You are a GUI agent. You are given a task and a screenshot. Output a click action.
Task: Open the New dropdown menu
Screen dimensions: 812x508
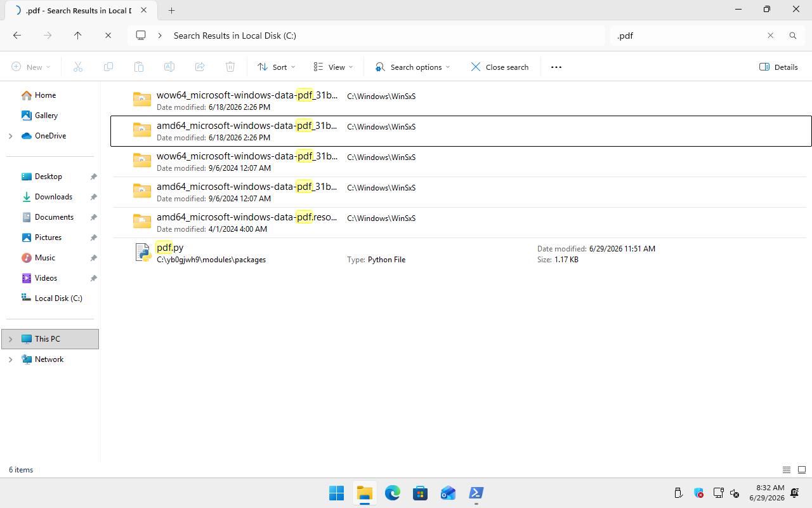click(31, 67)
